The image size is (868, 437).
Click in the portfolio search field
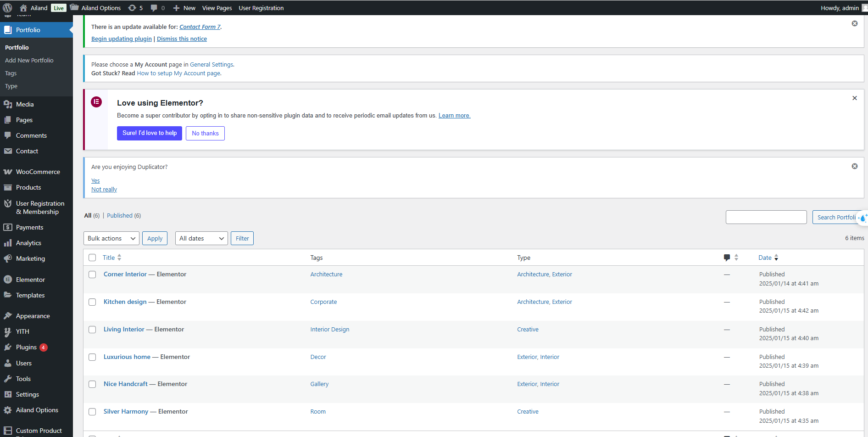click(x=766, y=217)
